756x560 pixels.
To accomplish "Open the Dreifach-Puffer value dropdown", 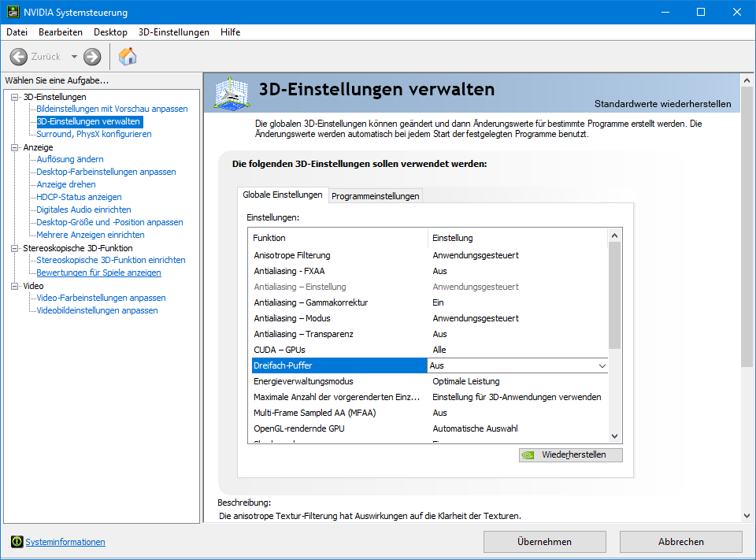I will (x=602, y=365).
